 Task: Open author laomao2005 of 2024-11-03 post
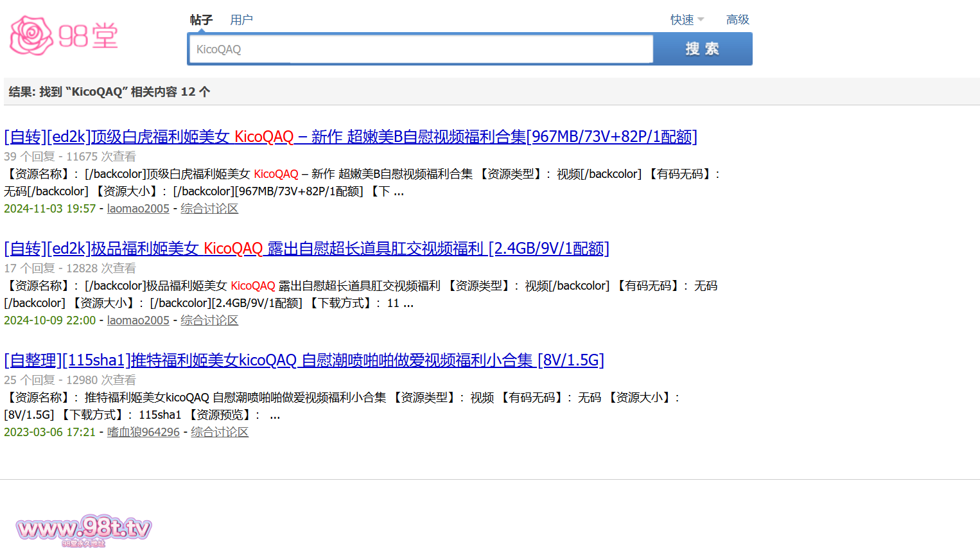pos(138,209)
